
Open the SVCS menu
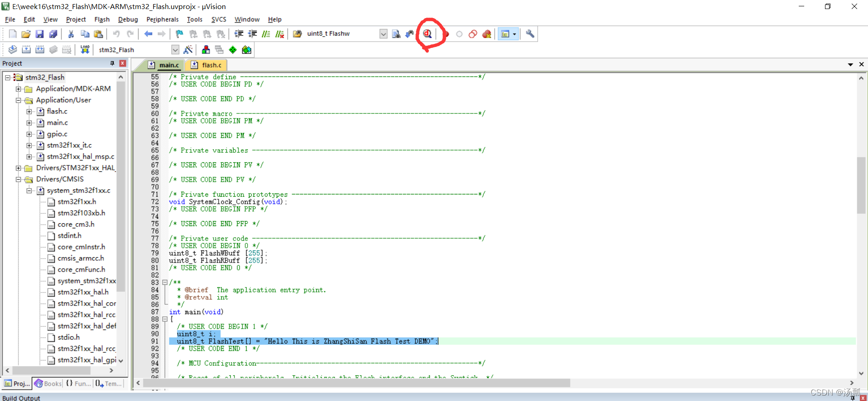pyautogui.click(x=219, y=19)
